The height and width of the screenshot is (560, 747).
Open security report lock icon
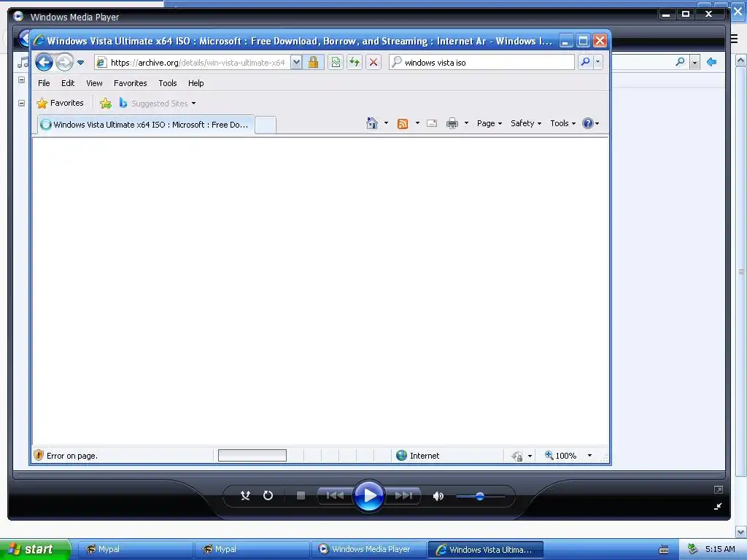[314, 63]
